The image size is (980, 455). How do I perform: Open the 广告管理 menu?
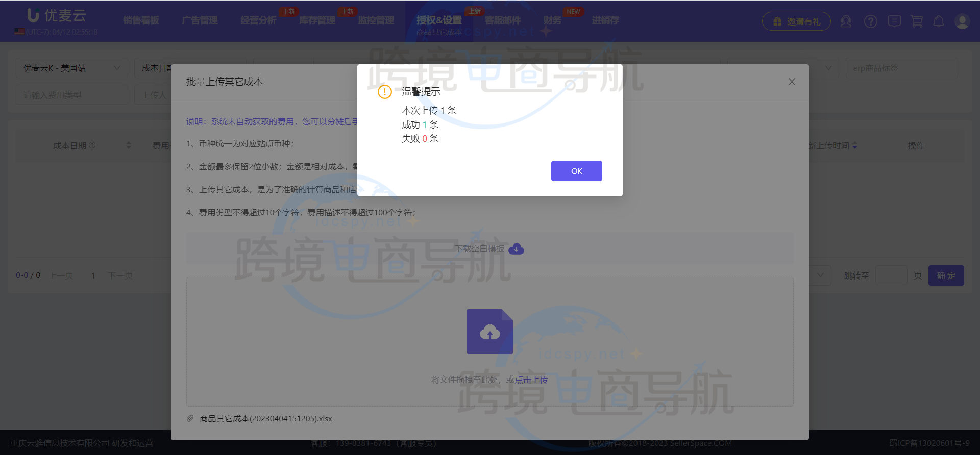coord(200,20)
